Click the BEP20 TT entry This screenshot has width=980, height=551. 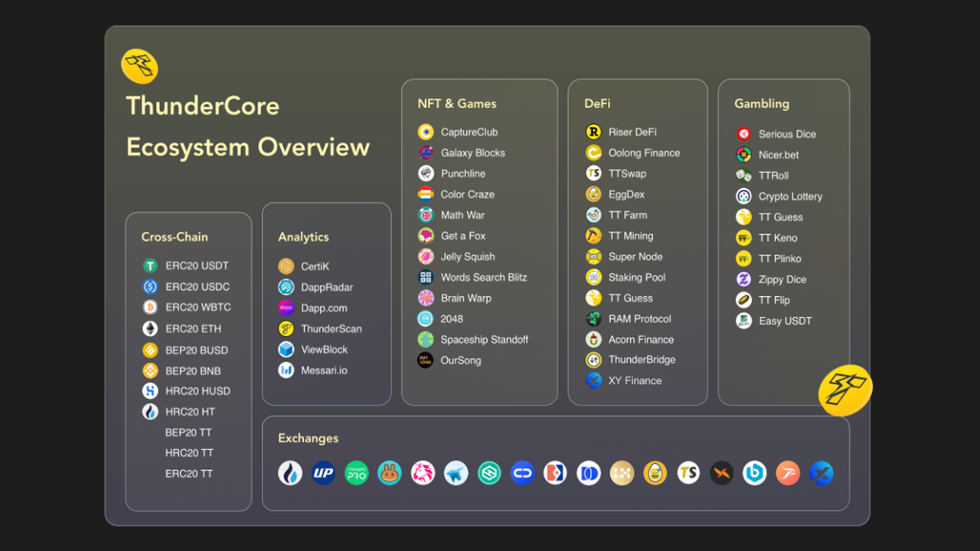click(189, 432)
